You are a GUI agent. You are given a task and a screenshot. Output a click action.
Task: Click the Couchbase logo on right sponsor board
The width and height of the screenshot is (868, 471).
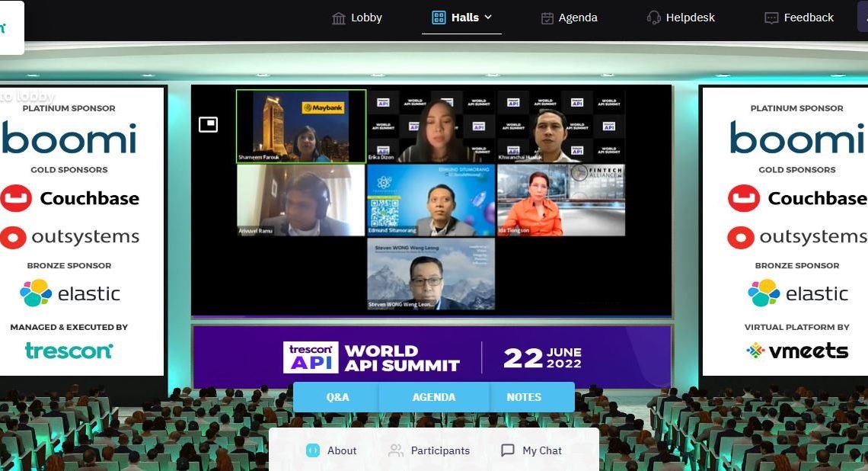(x=797, y=198)
